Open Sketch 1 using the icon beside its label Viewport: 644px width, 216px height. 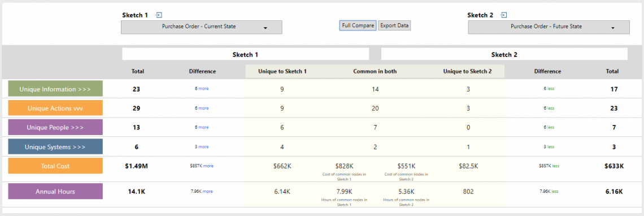(159, 15)
